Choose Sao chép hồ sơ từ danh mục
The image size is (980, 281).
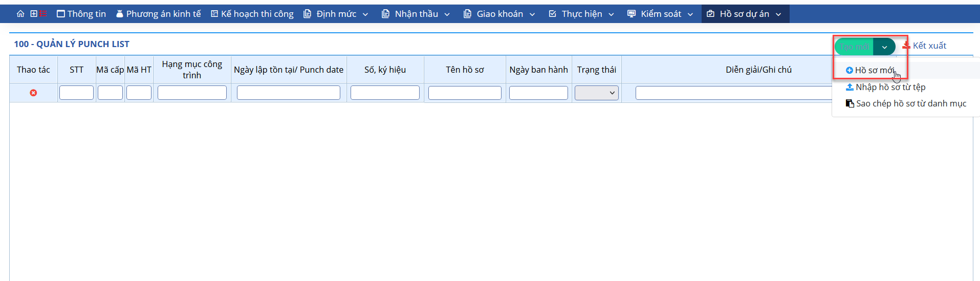(906, 103)
